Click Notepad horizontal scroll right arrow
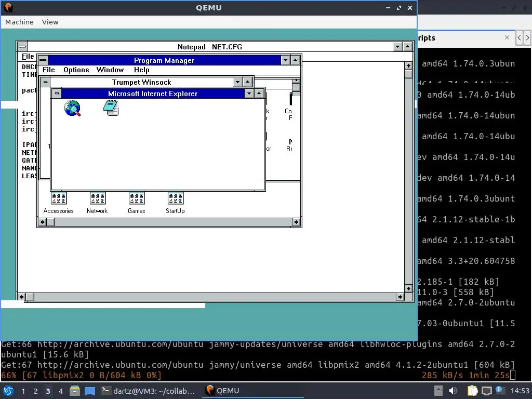 coord(400,297)
